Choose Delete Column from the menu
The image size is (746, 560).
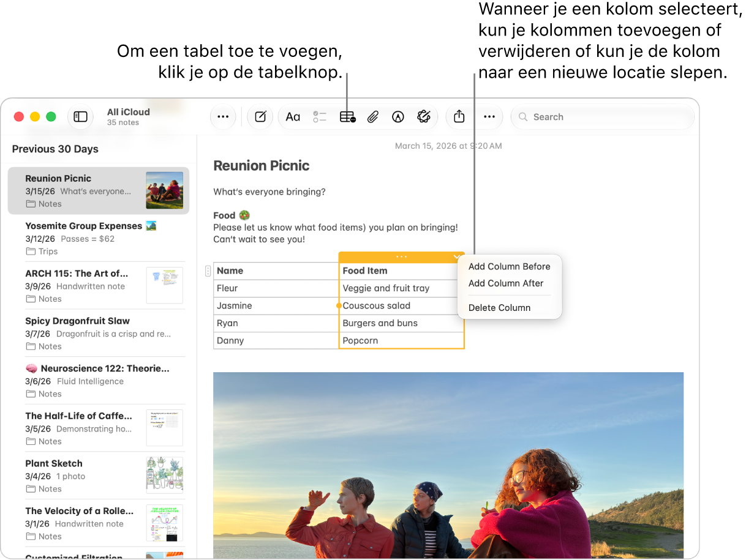[500, 308]
